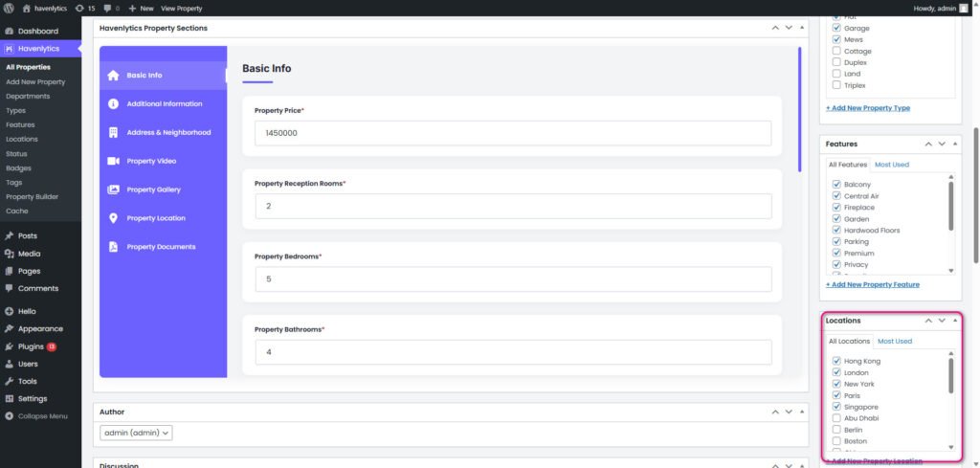Select the Property Location pin icon
The width and height of the screenshot is (980, 468).
[113, 218]
